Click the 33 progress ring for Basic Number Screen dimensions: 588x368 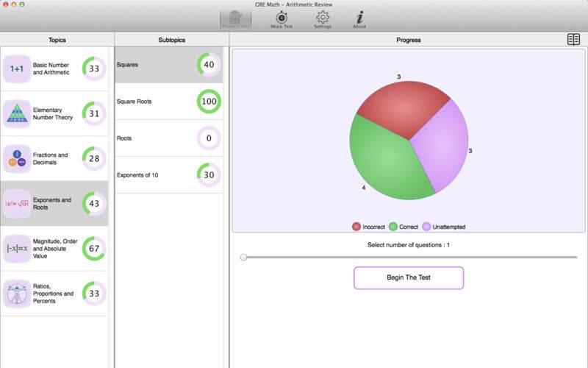coord(94,68)
